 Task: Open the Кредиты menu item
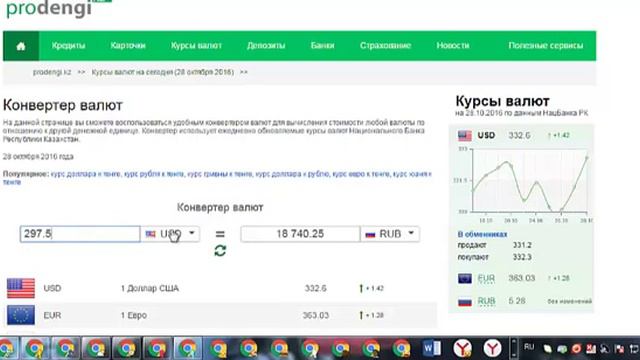pyautogui.click(x=69, y=46)
